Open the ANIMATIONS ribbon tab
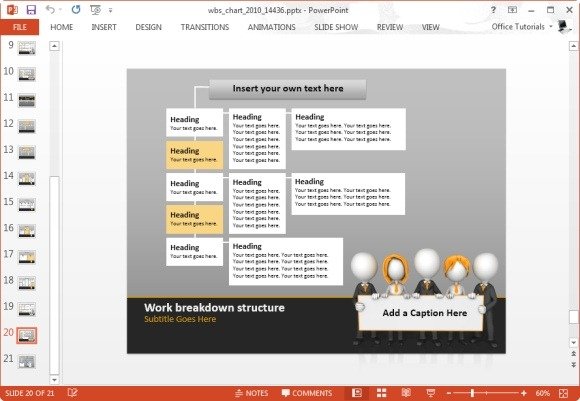This screenshot has width=580, height=401. [x=272, y=27]
